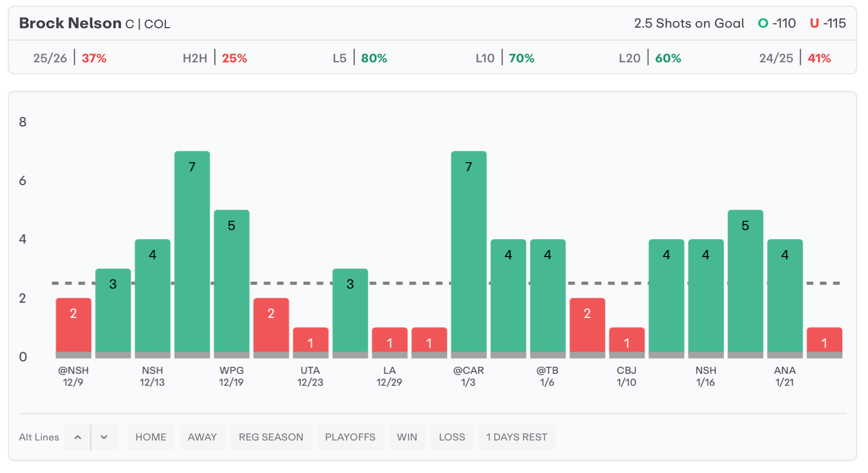The height and width of the screenshot is (473, 868).
Task: Select the Over -110 odds
Action: click(x=777, y=23)
